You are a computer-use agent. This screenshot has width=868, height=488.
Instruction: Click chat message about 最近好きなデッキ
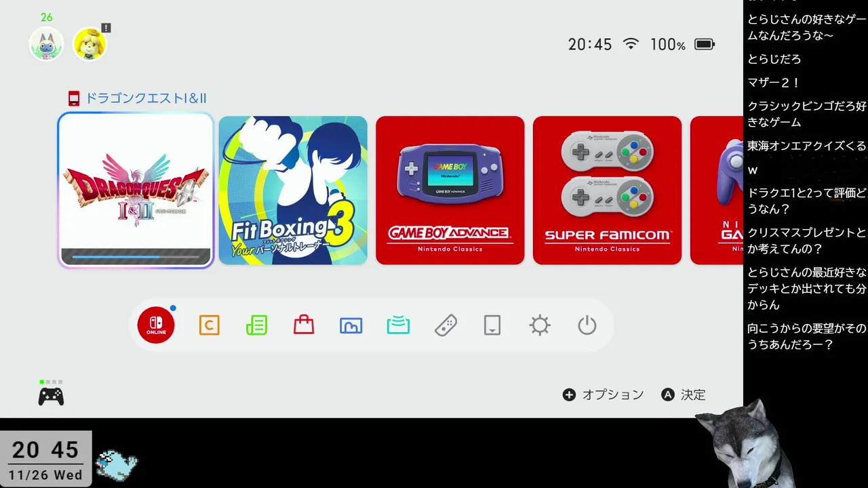[807, 289]
